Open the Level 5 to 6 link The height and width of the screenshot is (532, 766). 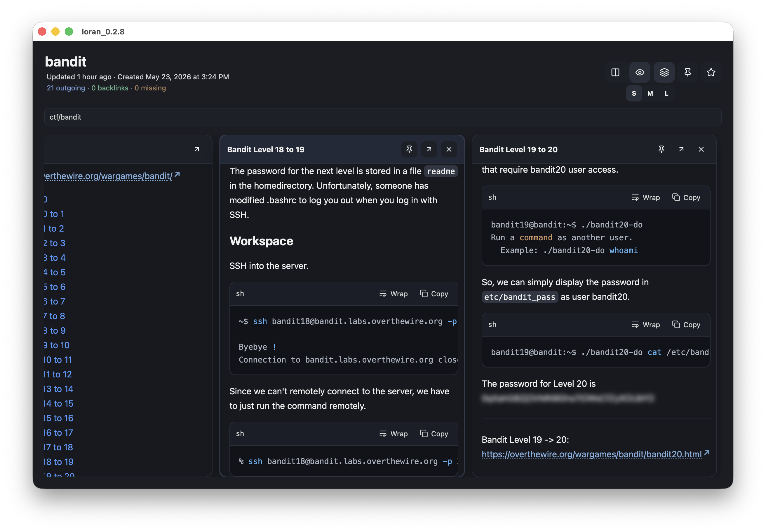pos(55,287)
